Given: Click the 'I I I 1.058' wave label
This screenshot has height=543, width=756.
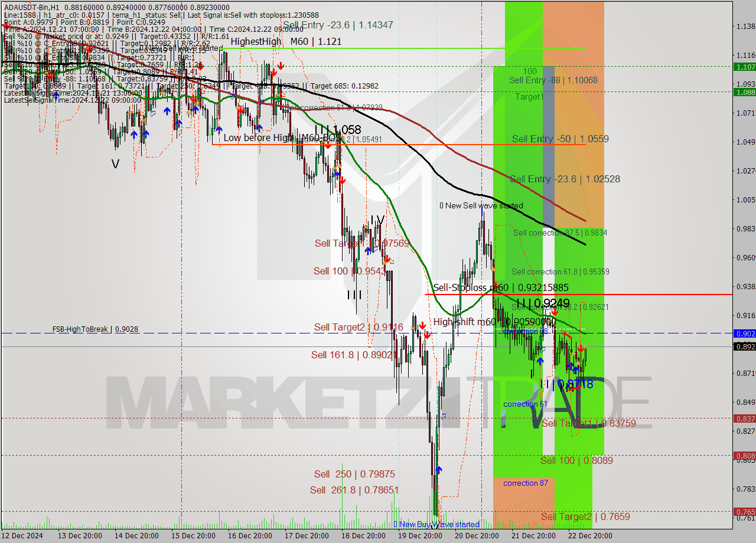Looking at the screenshot, I should click(x=337, y=129).
